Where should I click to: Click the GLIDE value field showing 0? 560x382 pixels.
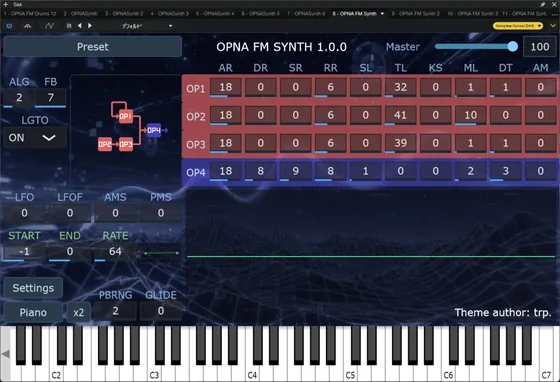pyautogui.click(x=161, y=311)
